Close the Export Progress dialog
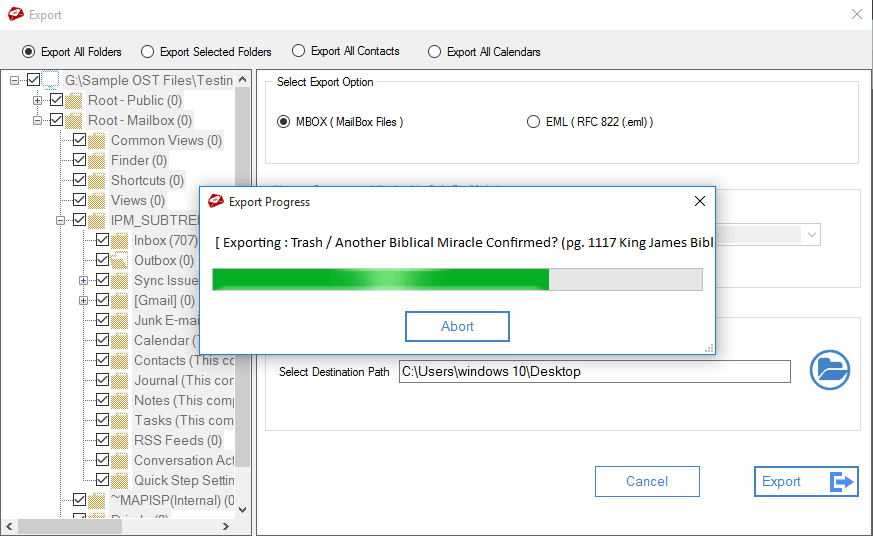 700,201
